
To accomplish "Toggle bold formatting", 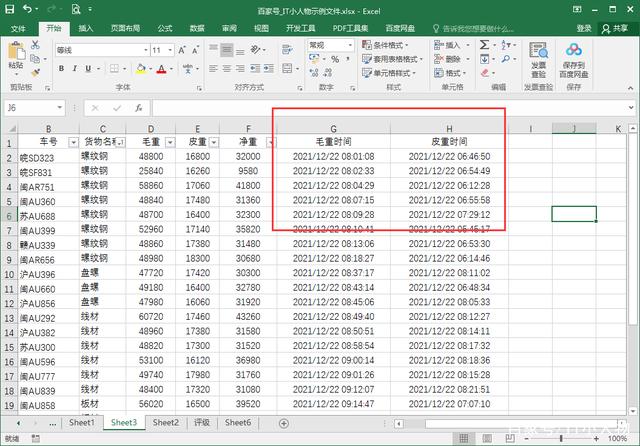I will pyautogui.click(x=62, y=69).
